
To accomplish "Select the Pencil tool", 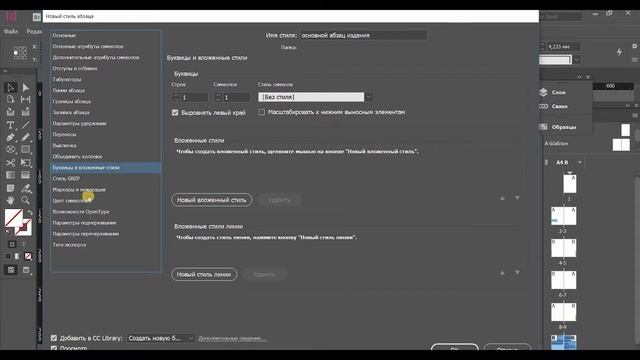I will [25, 137].
